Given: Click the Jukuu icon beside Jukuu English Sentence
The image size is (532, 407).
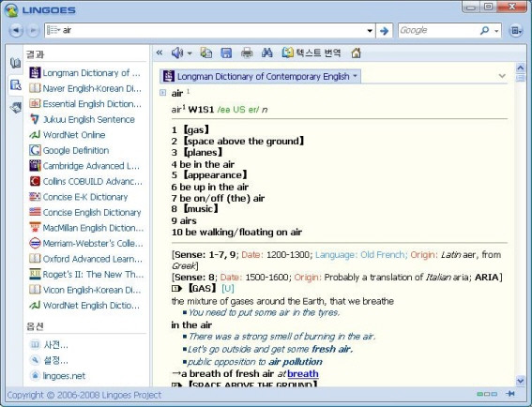Looking at the screenshot, I should pos(35,119).
